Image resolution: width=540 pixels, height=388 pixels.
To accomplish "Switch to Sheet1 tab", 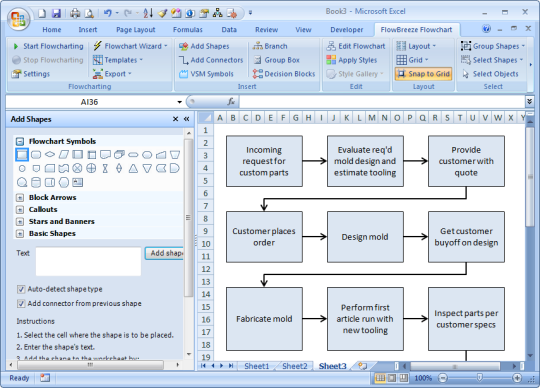I will coord(257,366).
